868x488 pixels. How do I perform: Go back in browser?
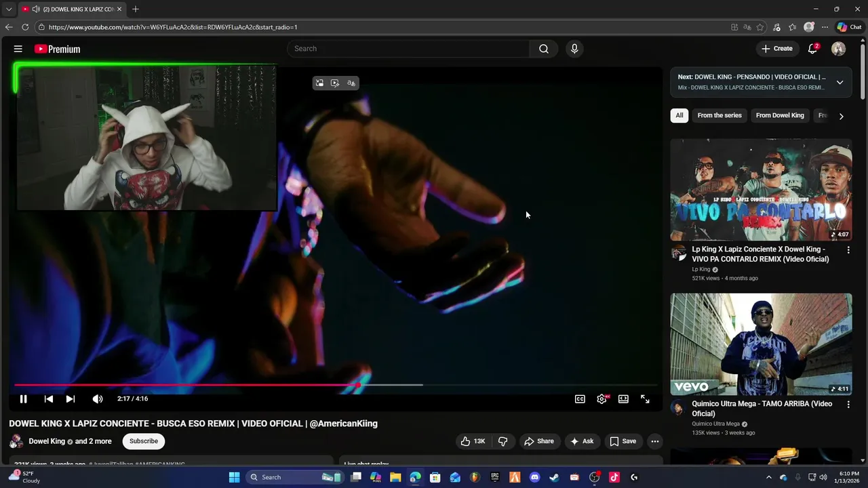pos(9,27)
